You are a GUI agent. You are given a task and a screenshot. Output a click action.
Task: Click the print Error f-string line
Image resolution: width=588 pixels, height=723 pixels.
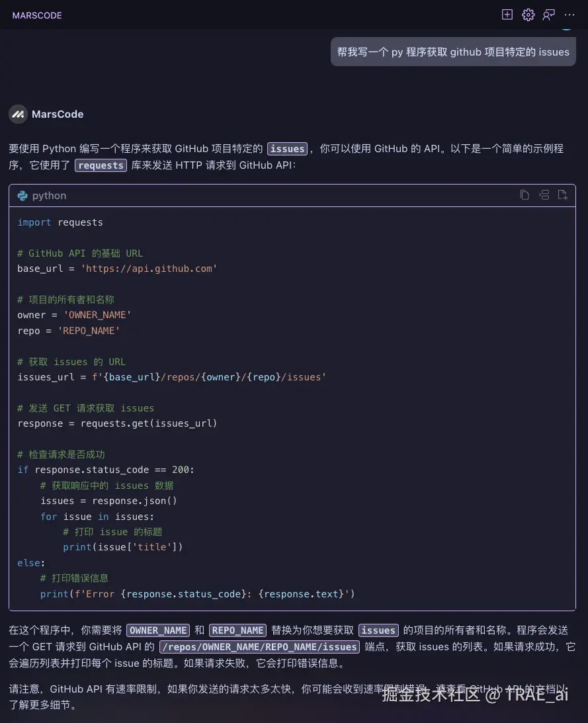[x=197, y=594]
